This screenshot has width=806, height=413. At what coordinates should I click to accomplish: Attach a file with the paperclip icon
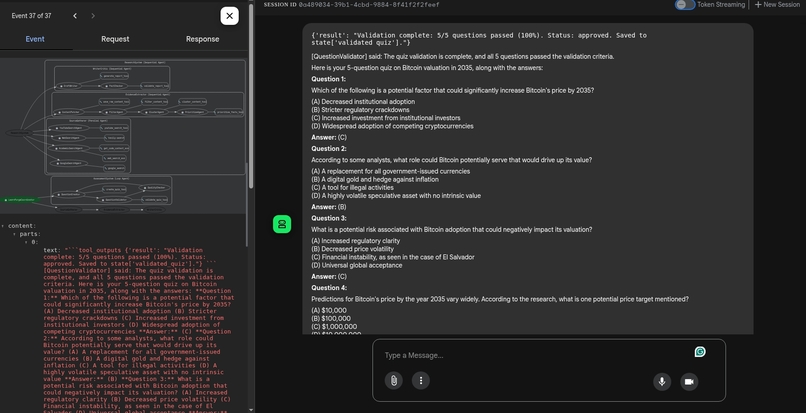click(x=393, y=381)
